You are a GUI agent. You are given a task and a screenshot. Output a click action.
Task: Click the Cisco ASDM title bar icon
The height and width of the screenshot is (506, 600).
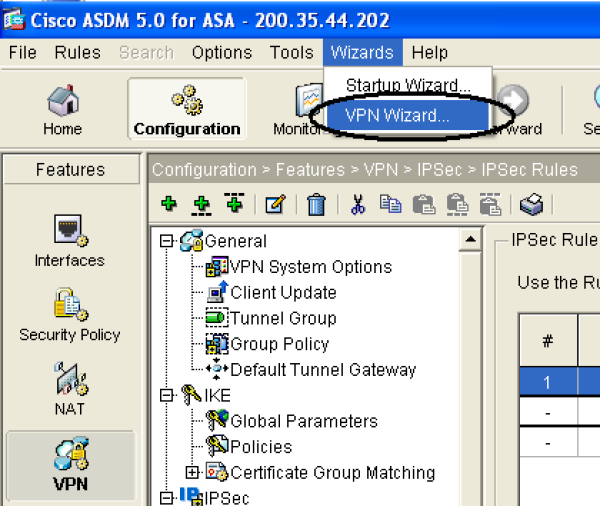click(x=14, y=20)
